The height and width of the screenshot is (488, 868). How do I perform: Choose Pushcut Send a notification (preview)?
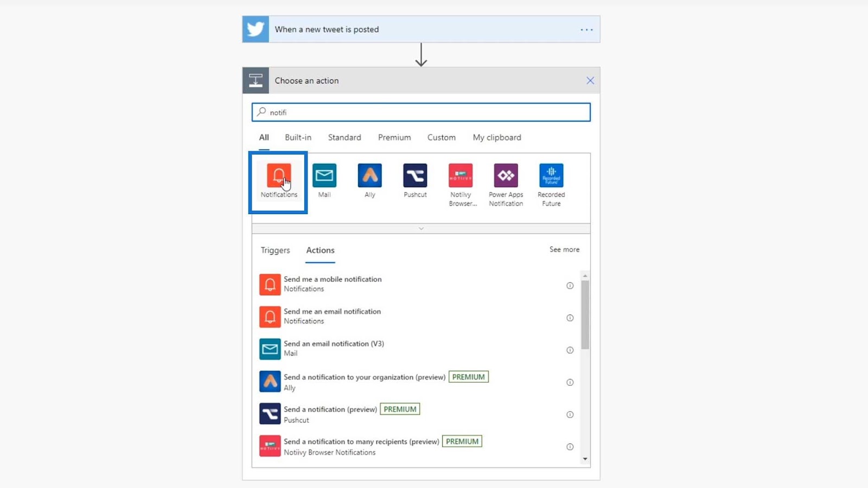[417, 414]
